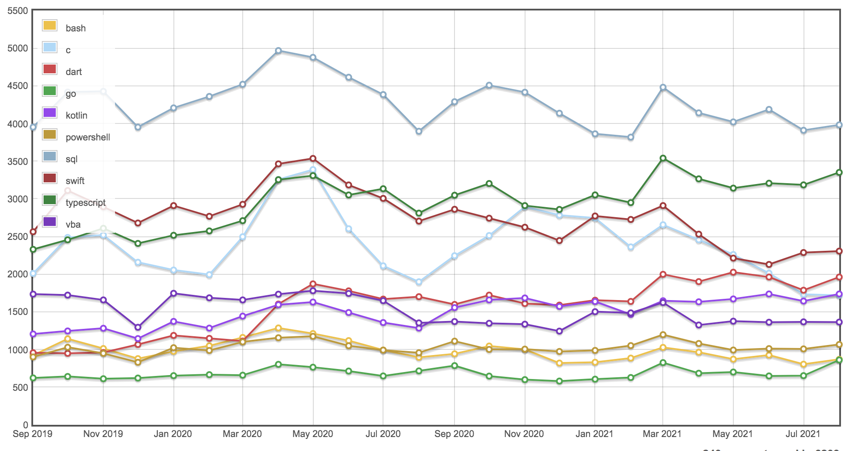The width and height of the screenshot is (868, 451).
Task: Click the kotlin purple legend swatch
Action: (x=50, y=113)
